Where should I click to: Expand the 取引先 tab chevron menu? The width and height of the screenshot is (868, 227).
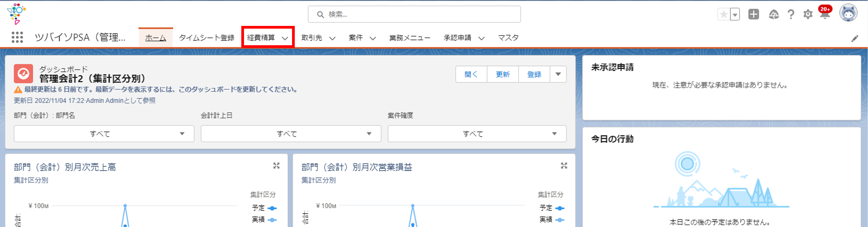click(332, 38)
